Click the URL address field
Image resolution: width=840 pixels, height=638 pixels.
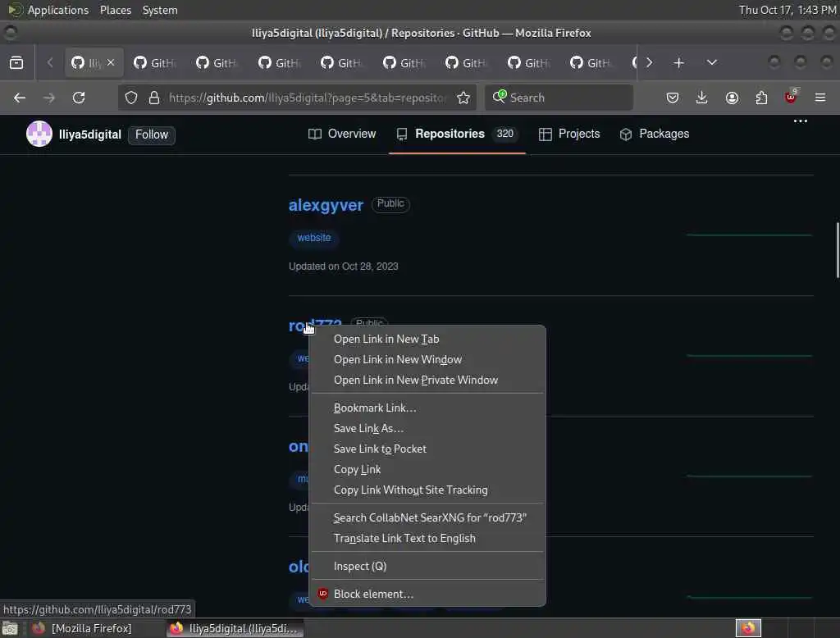[x=308, y=98]
